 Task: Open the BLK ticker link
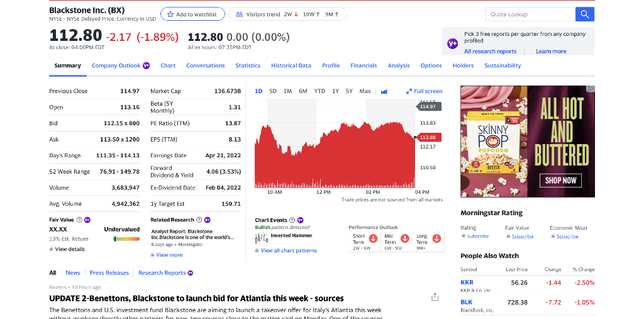tap(467, 302)
